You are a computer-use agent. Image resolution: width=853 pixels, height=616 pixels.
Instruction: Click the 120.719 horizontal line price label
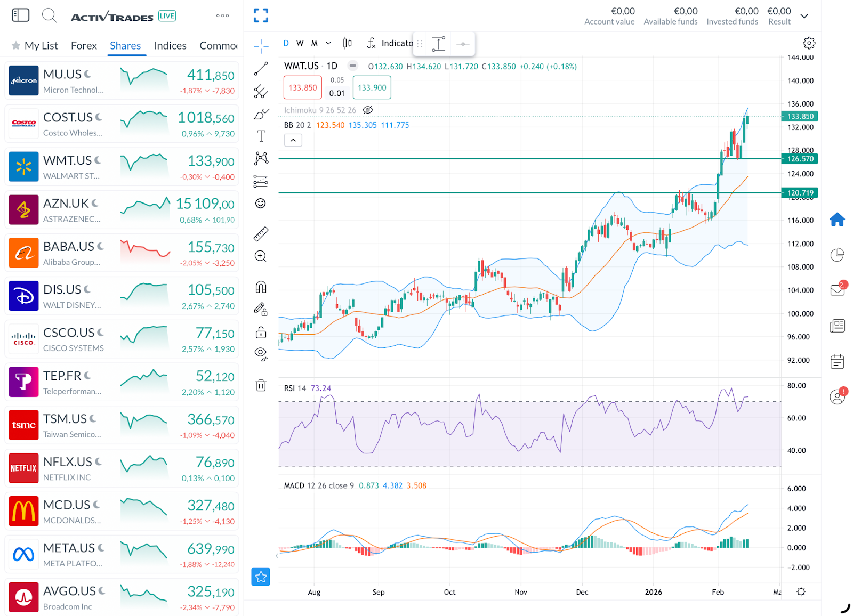tap(800, 193)
